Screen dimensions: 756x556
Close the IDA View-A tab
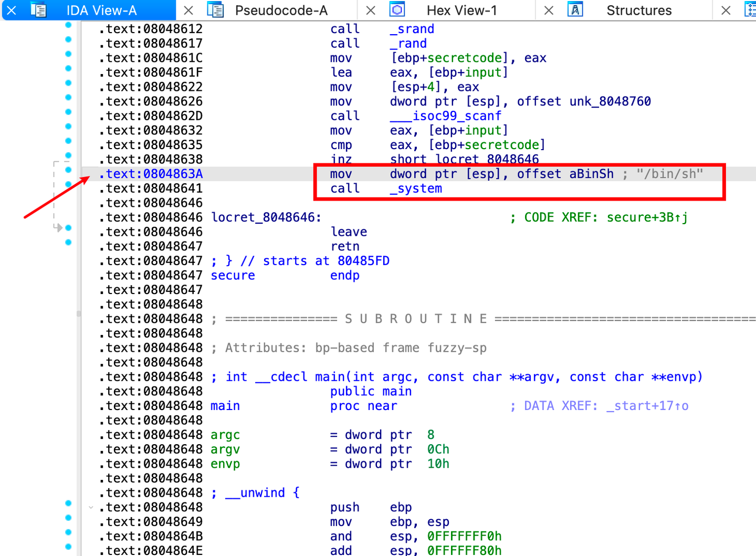(12, 11)
